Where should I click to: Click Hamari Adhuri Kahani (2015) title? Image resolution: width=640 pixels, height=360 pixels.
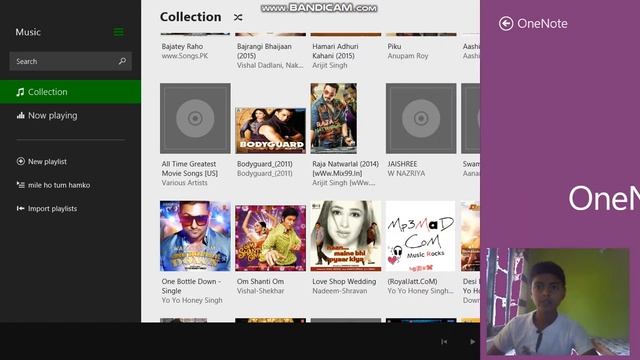point(335,51)
